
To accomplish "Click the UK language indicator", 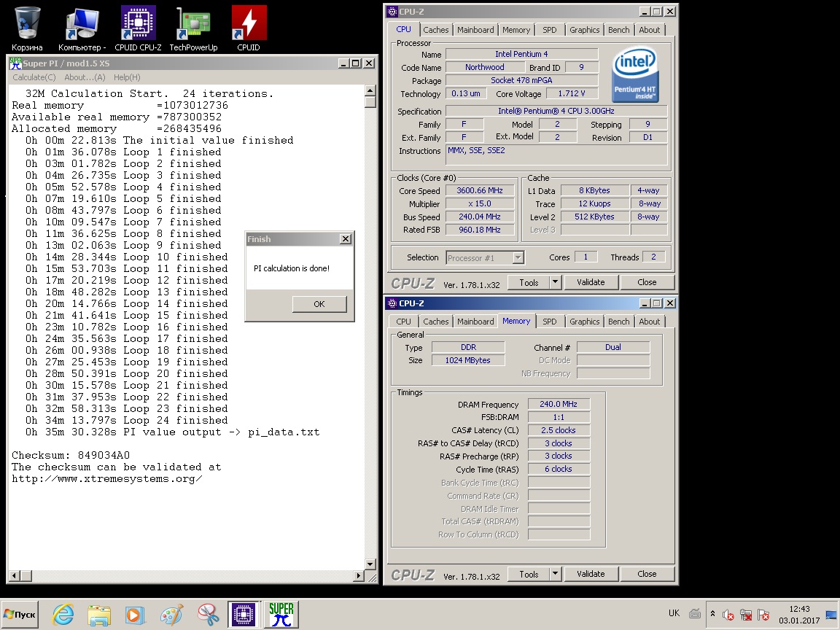I will click(x=674, y=613).
